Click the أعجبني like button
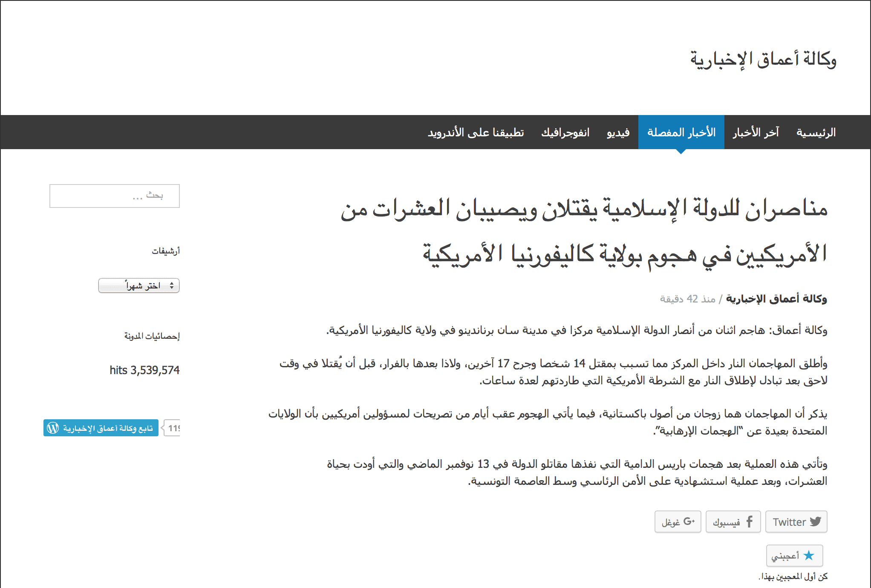 [x=794, y=556]
